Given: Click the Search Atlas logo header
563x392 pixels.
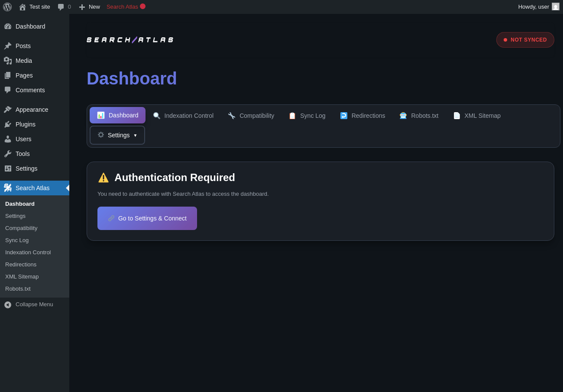Looking at the screenshot, I should (x=130, y=40).
